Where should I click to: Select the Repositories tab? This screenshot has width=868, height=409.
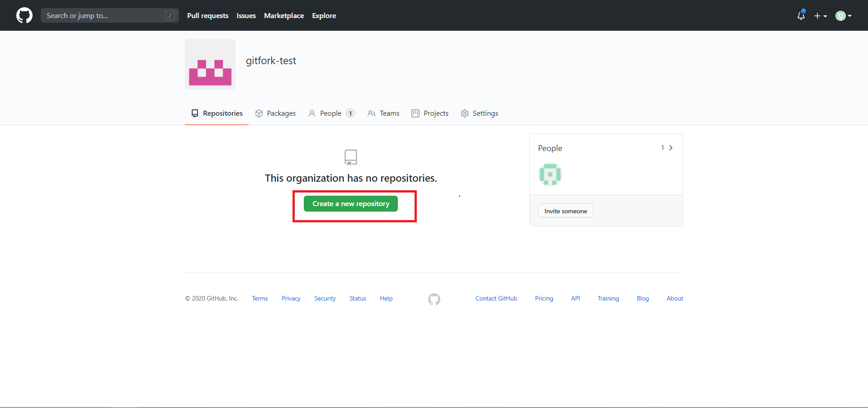[x=217, y=113]
